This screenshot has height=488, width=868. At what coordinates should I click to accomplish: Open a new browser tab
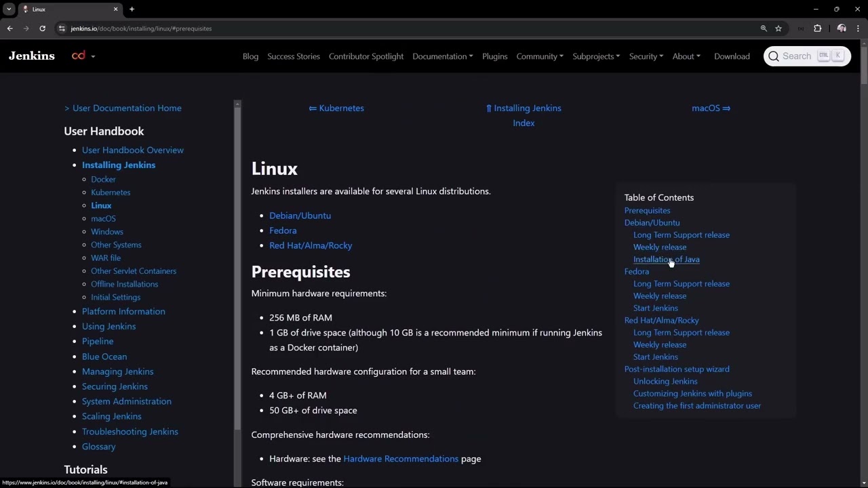(x=132, y=9)
